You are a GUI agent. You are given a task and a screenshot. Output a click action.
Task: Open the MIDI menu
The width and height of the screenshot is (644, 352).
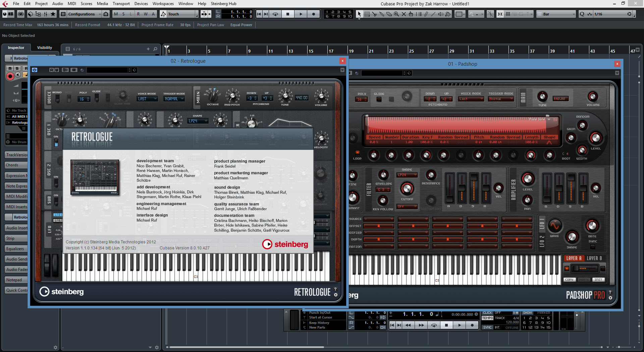[72, 4]
